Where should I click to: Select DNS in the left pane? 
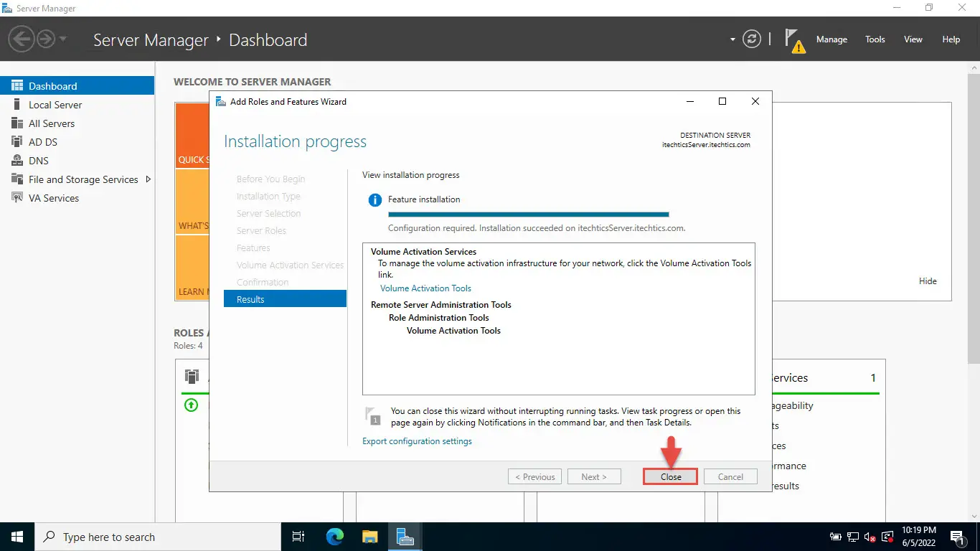click(77, 161)
